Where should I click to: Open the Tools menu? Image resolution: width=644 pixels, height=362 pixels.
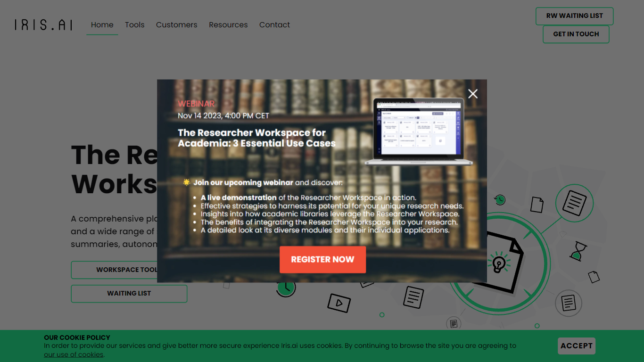click(x=135, y=25)
